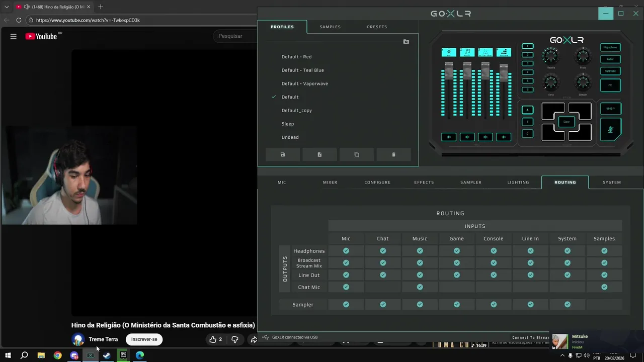The height and width of the screenshot is (362, 644).
Task: Click the new profile document icon
Action: click(x=319, y=155)
